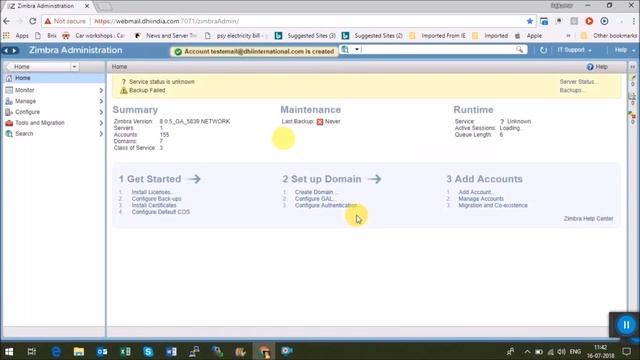Expand the Search chevron

(x=101, y=134)
